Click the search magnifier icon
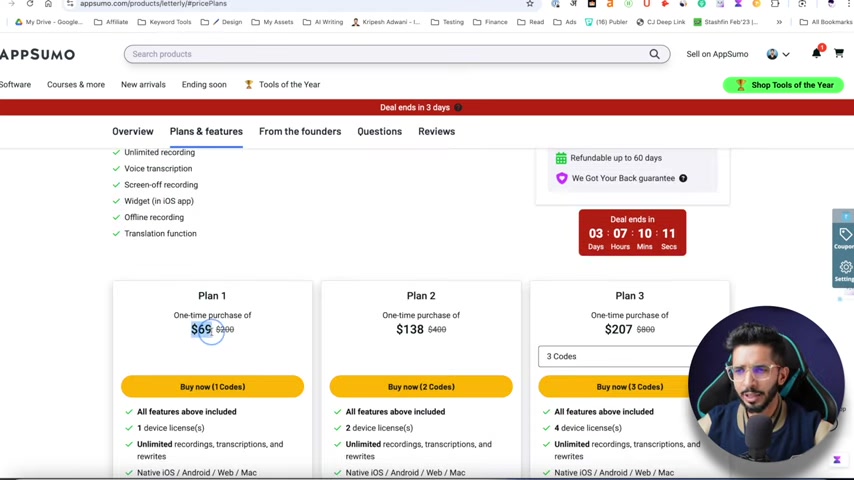The image size is (854, 480). coord(654,54)
